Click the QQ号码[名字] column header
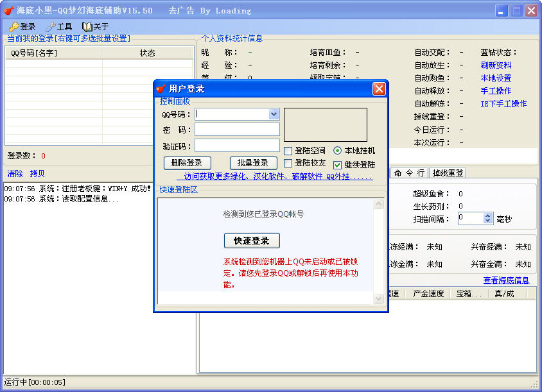Viewport: 542px width, 392px height. click(53, 53)
